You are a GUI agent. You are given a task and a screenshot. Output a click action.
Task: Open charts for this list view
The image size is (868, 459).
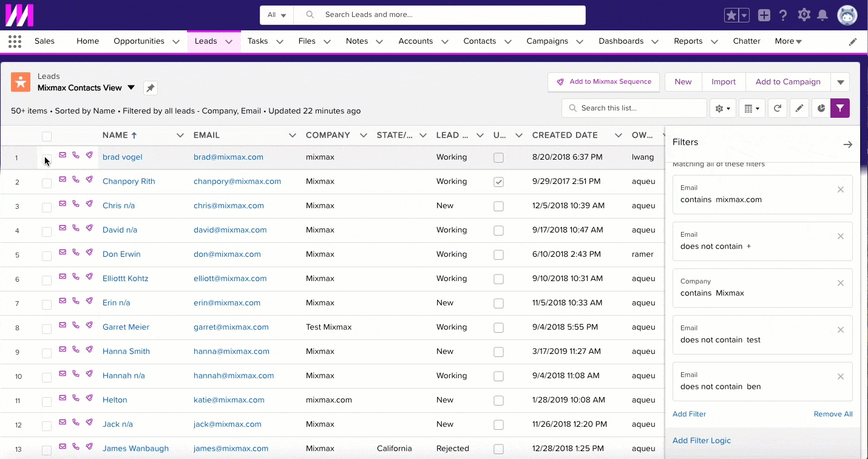821,108
